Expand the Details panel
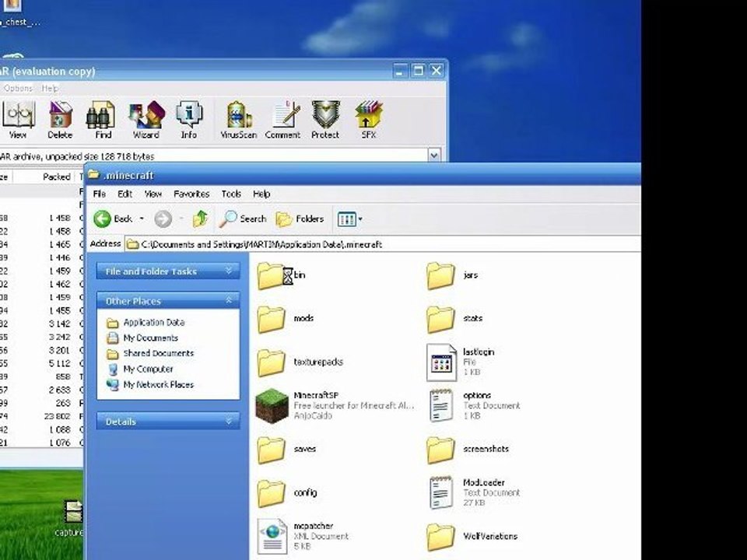This screenshot has height=560, width=747. click(229, 422)
